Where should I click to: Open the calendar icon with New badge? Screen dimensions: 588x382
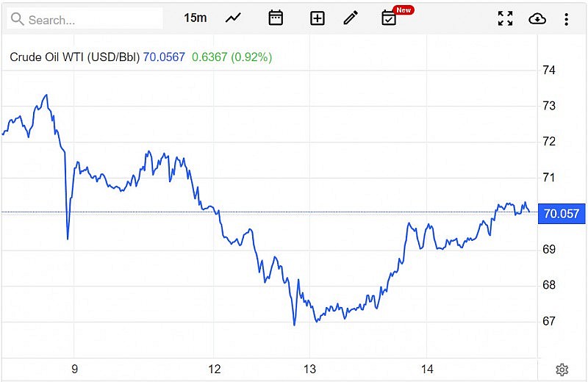point(389,18)
